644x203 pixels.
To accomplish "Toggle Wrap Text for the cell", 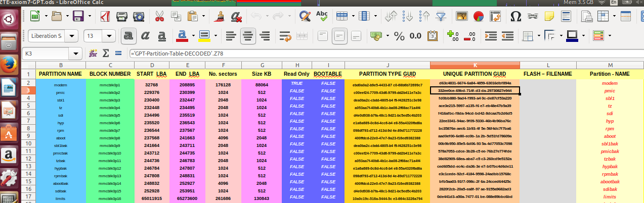I will 285,36.
